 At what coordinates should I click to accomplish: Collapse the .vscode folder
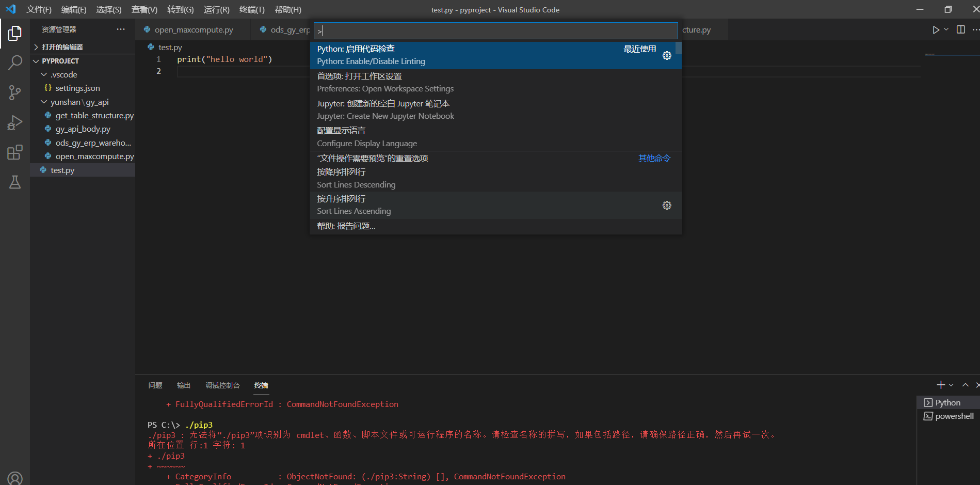83,75
